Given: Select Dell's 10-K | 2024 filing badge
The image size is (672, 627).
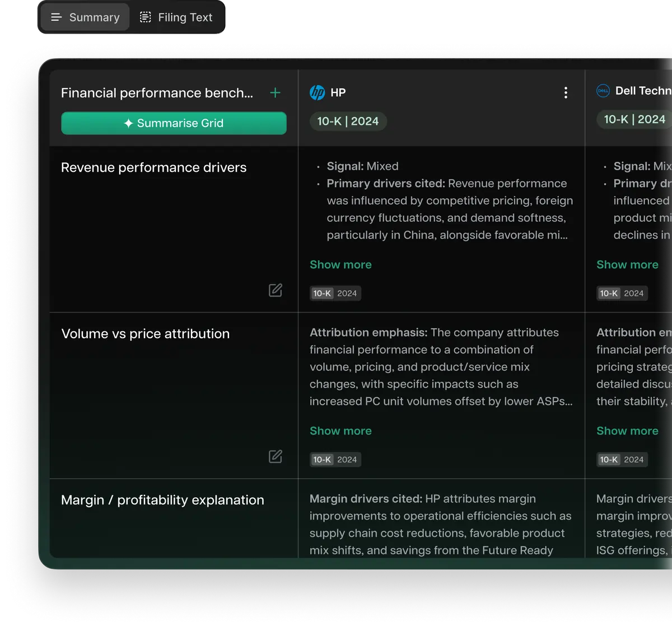Looking at the screenshot, I should point(634,120).
